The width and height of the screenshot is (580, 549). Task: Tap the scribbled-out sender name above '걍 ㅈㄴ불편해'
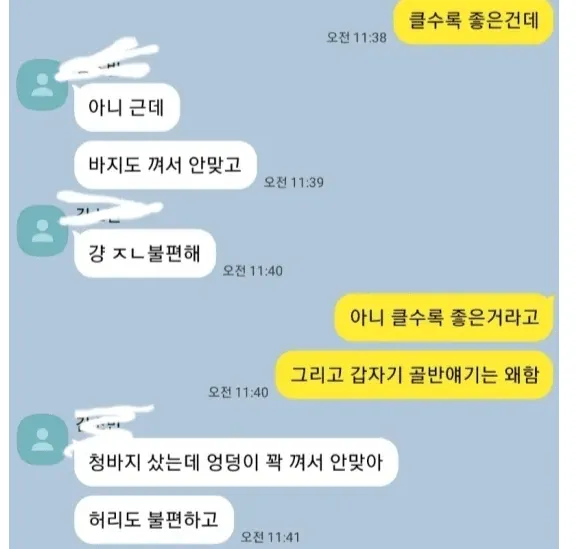109,209
